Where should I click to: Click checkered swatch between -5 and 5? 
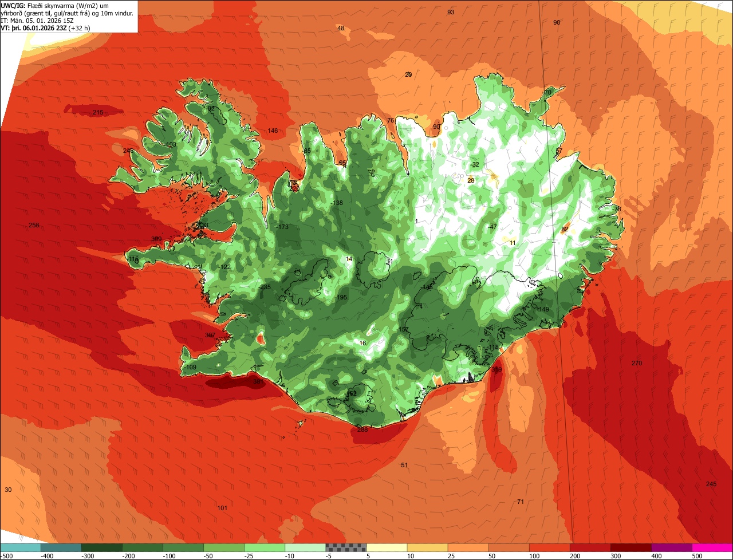coord(345,547)
